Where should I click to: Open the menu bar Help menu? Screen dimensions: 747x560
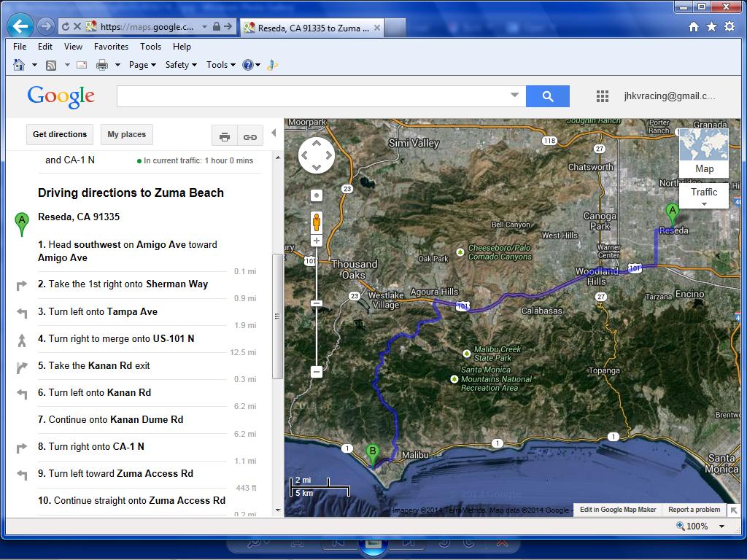(182, 47)
